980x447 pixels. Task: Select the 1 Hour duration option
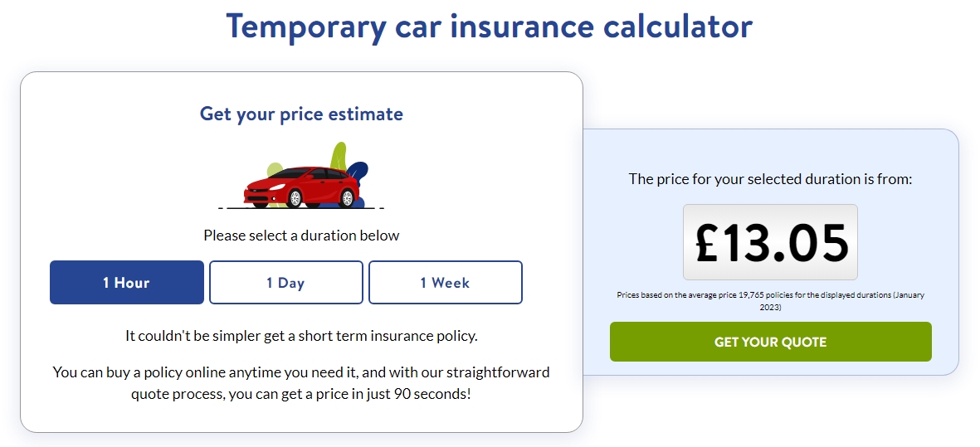127,282
